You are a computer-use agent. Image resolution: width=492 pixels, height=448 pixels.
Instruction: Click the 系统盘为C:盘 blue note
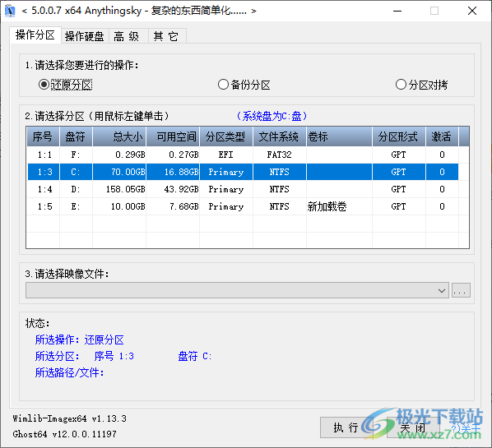click(x=272, y=116)
